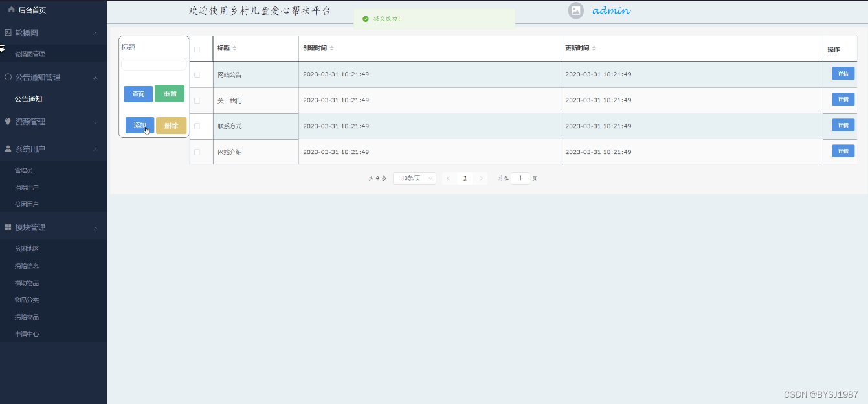Open 详情 for 网站公告 row

click(x=843, y=74)
